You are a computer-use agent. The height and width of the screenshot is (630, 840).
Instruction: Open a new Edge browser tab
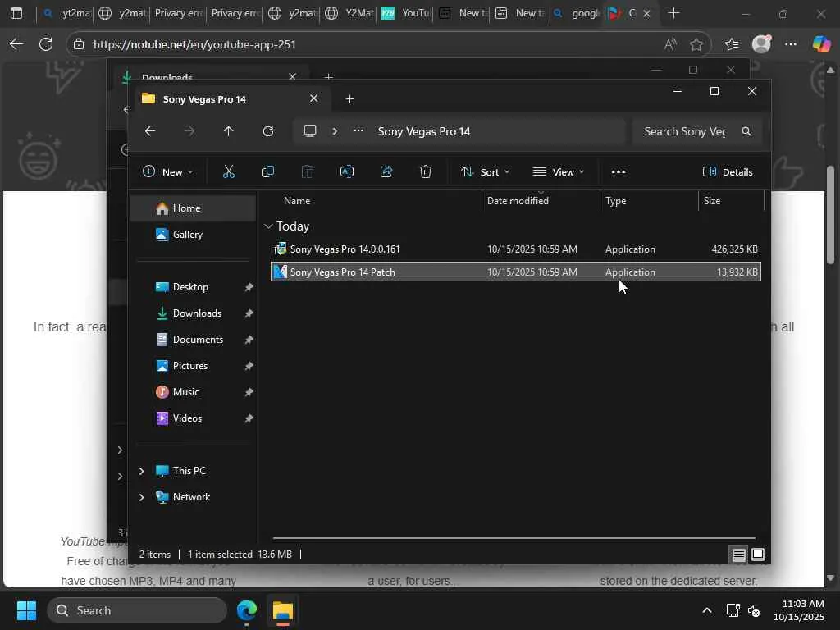(x=674, y=13)
